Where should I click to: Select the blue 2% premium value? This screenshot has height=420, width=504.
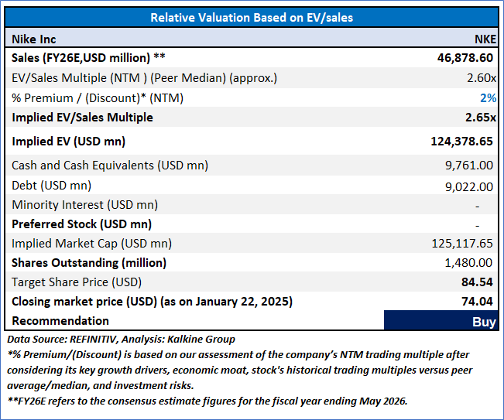488,98
